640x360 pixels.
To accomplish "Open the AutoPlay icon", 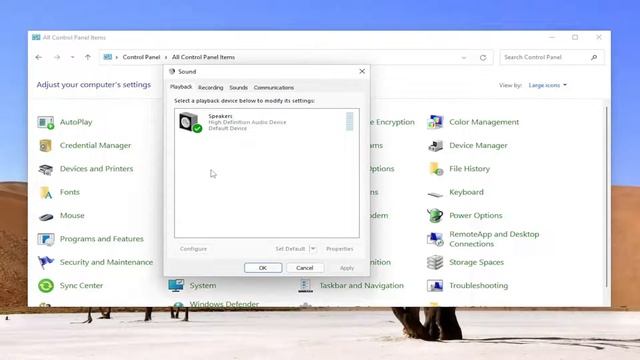I will pyautogui.click(x=46, y=122).
